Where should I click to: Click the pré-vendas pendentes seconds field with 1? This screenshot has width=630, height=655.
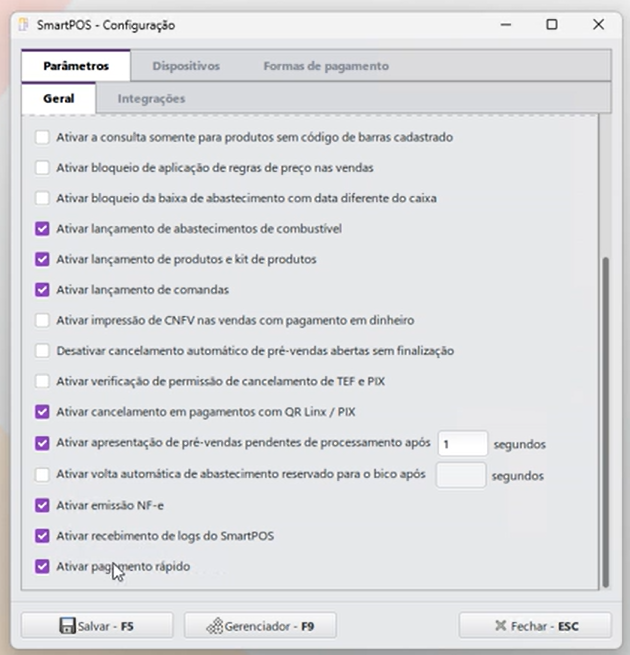(462, 444)
